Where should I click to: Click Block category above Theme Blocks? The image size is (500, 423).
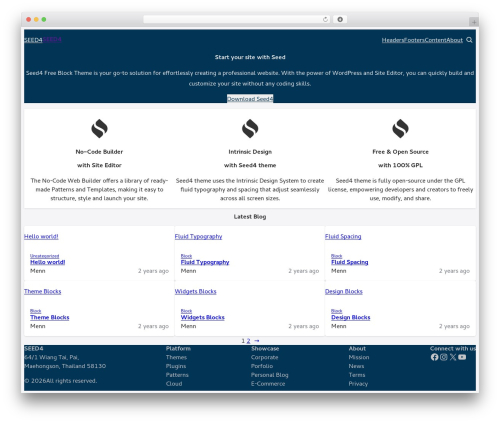(x=36, y=311)
